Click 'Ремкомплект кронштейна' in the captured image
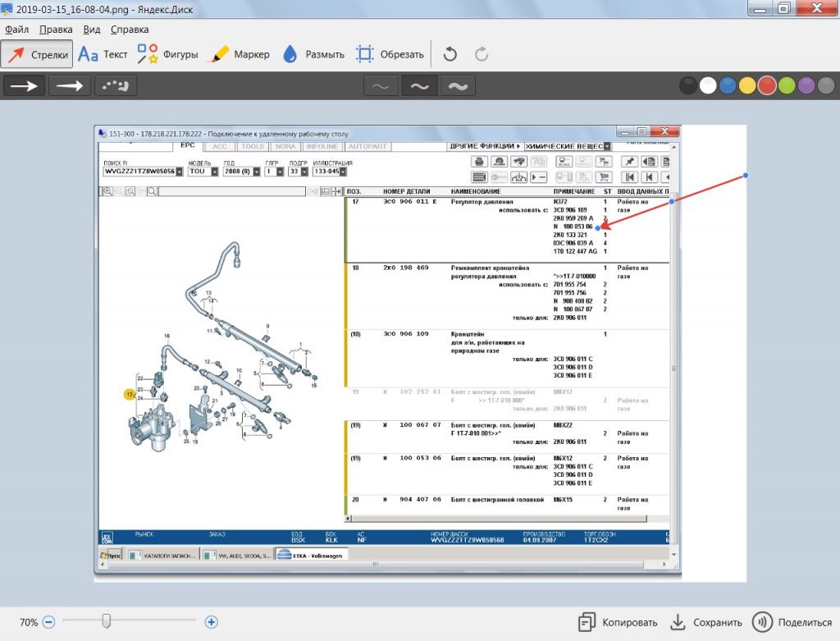This screenshot has height=641, width=840. [490, 268]
